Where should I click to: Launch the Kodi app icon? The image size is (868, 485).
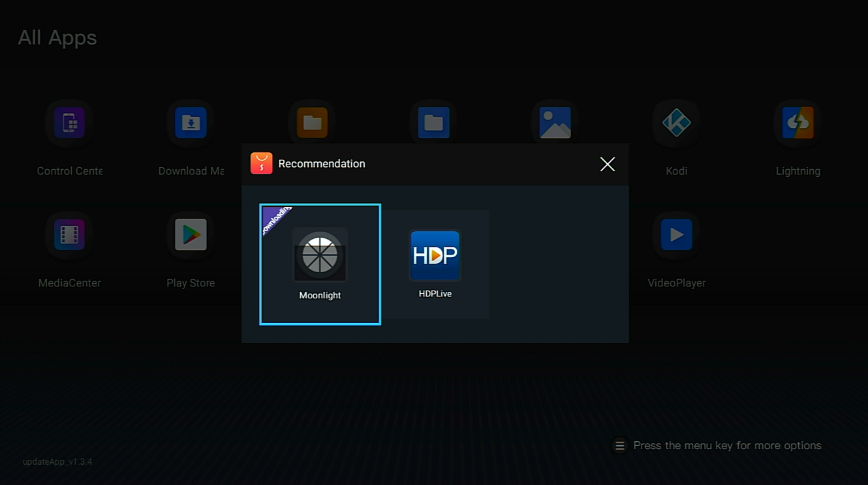[676, 123]
